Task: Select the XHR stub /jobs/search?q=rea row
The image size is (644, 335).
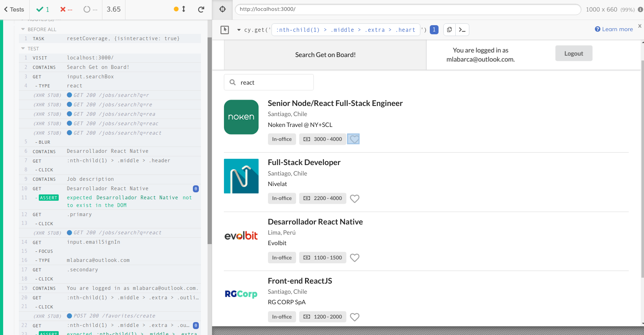Action: point(110,114)
